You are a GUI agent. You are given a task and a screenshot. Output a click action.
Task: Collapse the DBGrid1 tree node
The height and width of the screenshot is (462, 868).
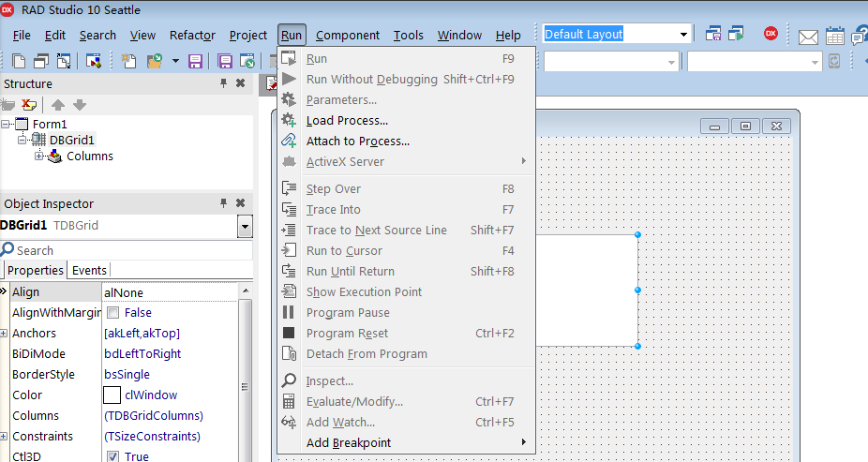pyautogui.click(x=22, y=140)
